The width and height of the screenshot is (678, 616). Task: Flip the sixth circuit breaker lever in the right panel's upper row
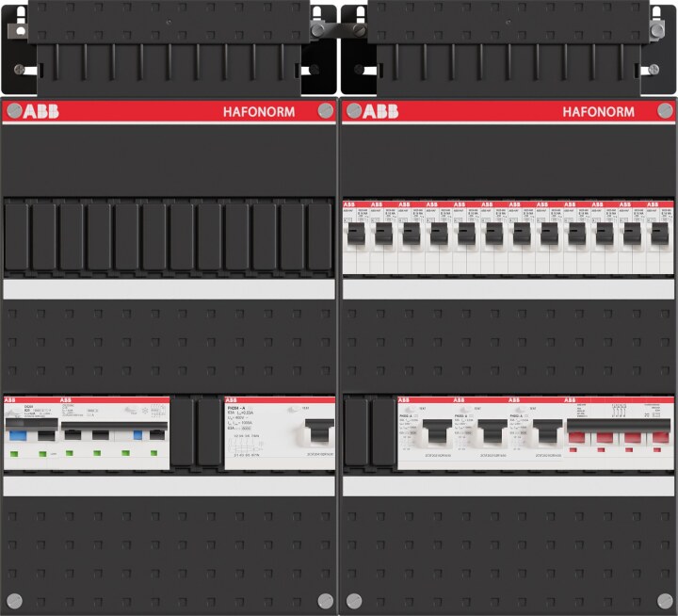coord(494,234)
